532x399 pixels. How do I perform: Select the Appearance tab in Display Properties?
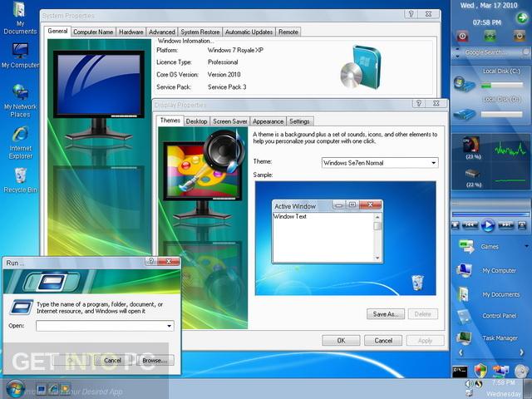(x=268, y=121)
